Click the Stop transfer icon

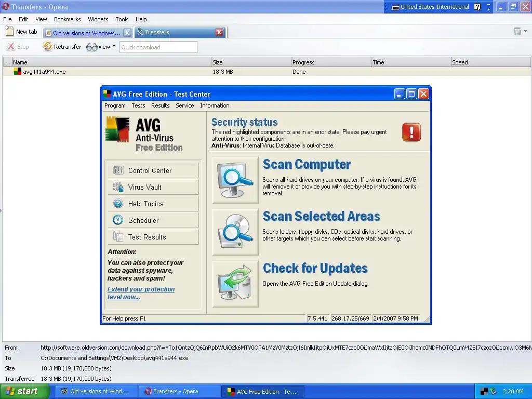point(11,46)
